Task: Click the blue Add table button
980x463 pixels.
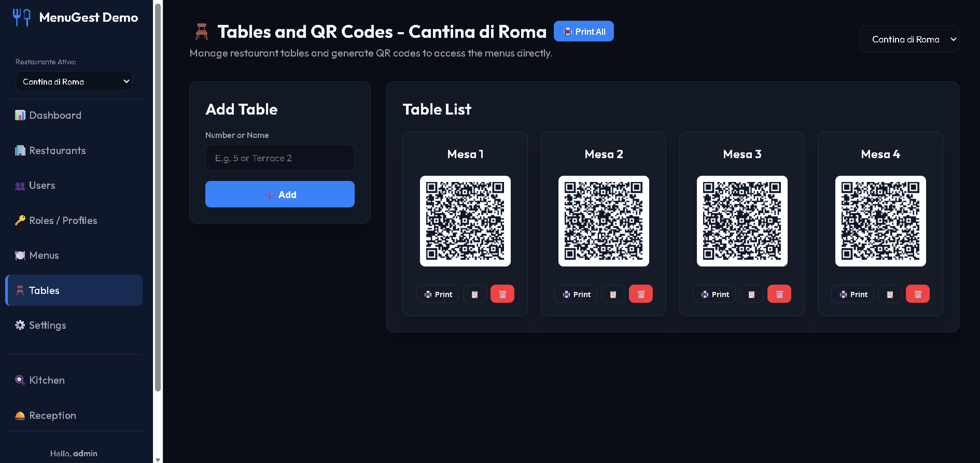Action: (280, 194)
